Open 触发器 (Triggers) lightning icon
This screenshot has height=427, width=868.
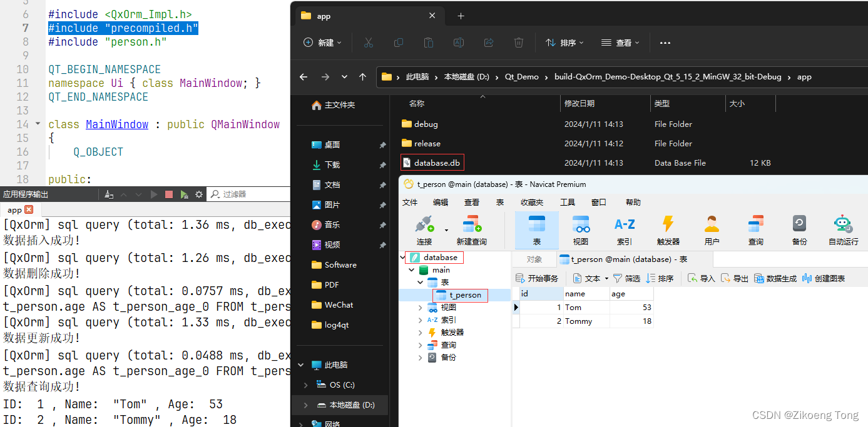coord(668,228)
